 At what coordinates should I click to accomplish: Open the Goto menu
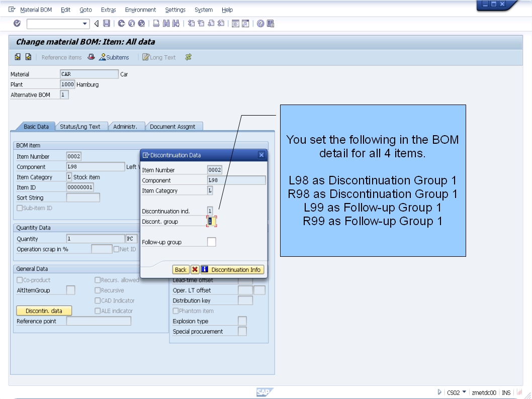point(85,10)
